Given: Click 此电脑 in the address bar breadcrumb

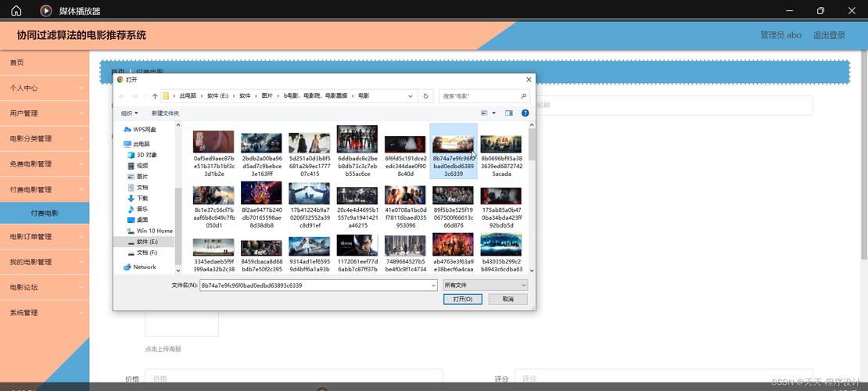Looking at the screenshot, I should tap(188, 96).
